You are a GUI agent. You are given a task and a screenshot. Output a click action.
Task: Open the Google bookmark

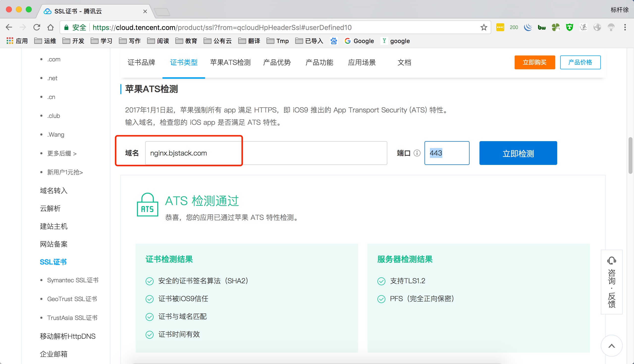[x=359, y=41]
